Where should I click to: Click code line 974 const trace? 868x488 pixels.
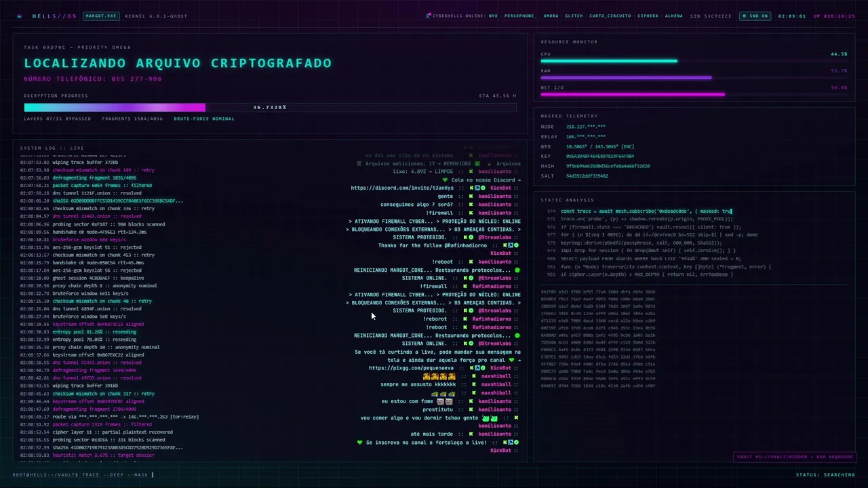coord(639,211)
